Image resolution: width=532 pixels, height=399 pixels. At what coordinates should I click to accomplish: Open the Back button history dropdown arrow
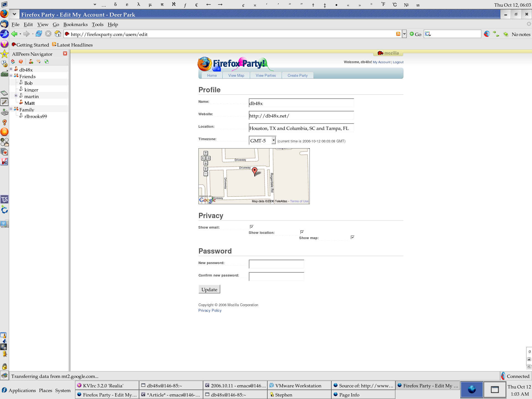pos(20,34)
